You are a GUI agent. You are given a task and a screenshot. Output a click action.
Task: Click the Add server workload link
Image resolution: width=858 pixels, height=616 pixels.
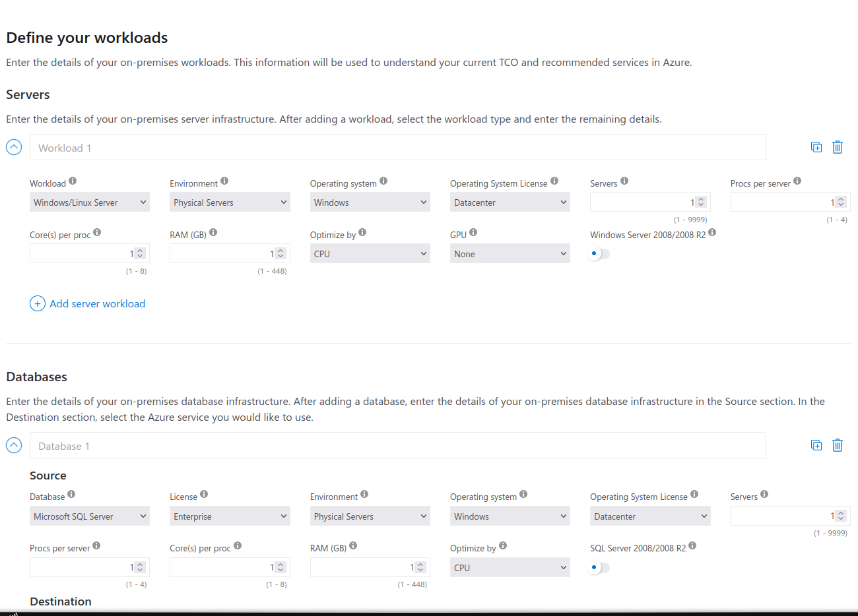[97, 303]
